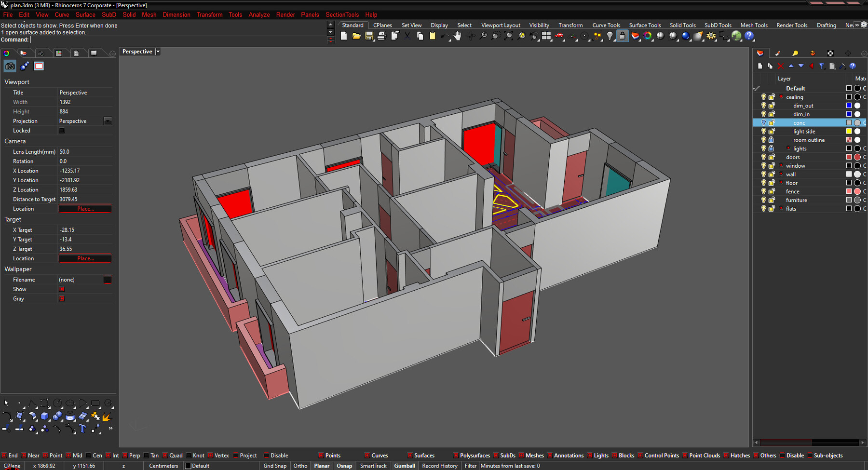
Task: Click the Rotate view toolbar icon
Action: click(472, 36)
